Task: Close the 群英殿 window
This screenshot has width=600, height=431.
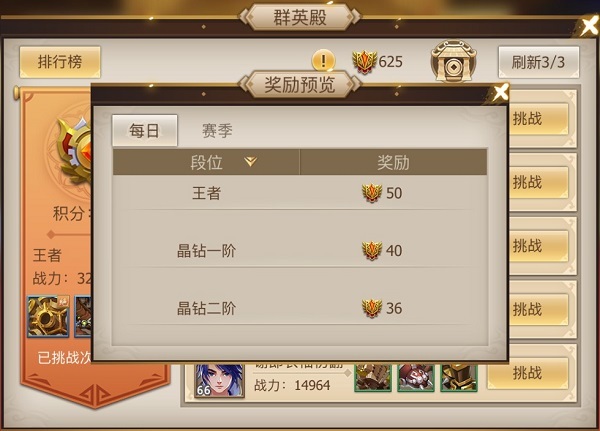Action: tap(590, 26)
